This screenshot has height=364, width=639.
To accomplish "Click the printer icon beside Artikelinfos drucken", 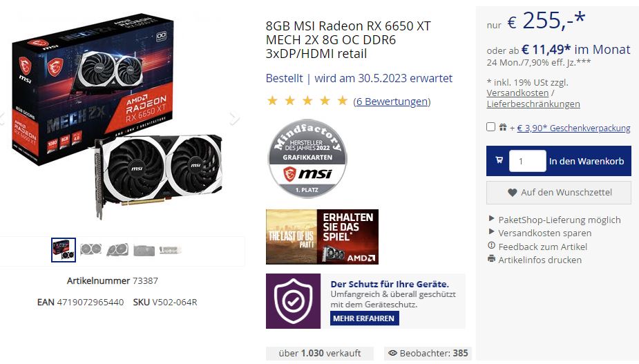I will click(491, 259).
